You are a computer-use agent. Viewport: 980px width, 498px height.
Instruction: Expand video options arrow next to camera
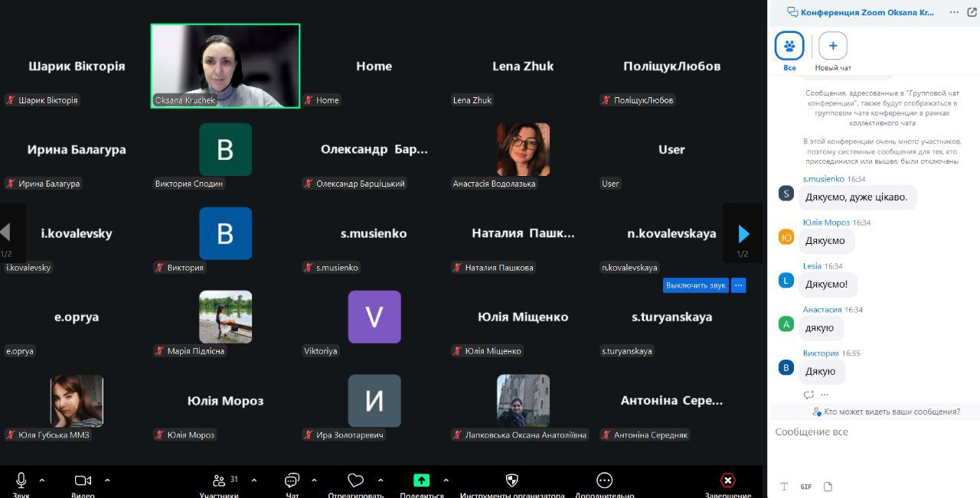tap(107, 480)
